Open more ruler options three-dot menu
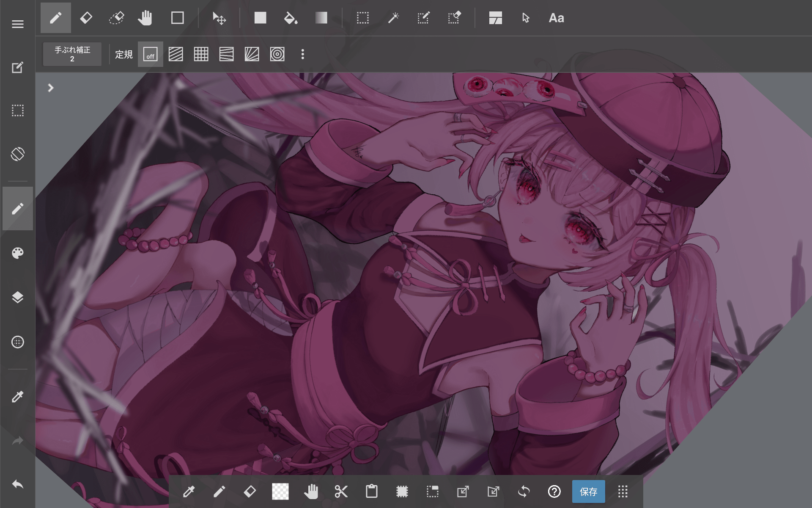The width and height of the screenshot is (812, 508). pos(302,54)
